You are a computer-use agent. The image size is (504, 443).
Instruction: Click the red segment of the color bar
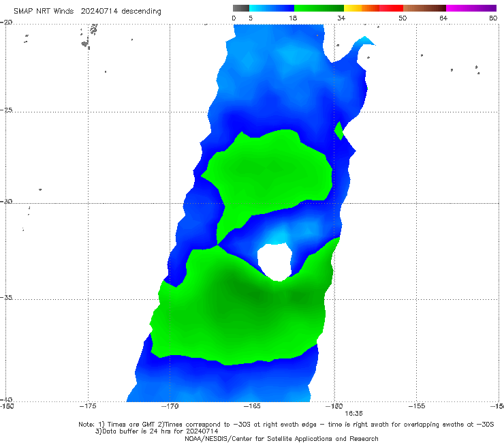pyautogui.click(x=391, y=8)
